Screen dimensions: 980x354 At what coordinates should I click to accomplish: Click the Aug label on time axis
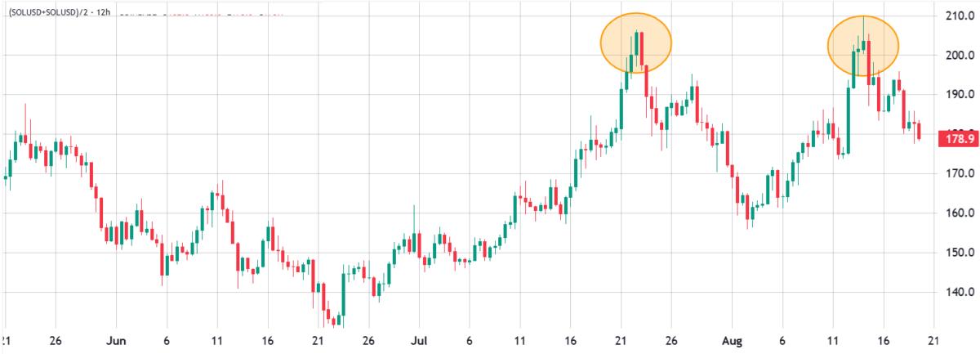tap(732, 340)
